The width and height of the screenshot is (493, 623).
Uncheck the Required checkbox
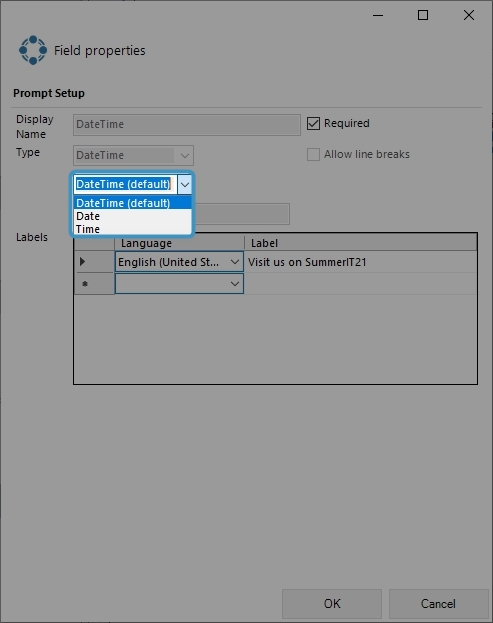pos(313,124)
